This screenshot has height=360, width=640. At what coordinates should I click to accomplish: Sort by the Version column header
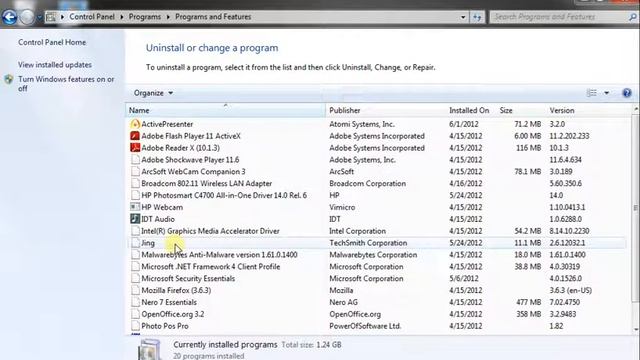tap(589, 110)
